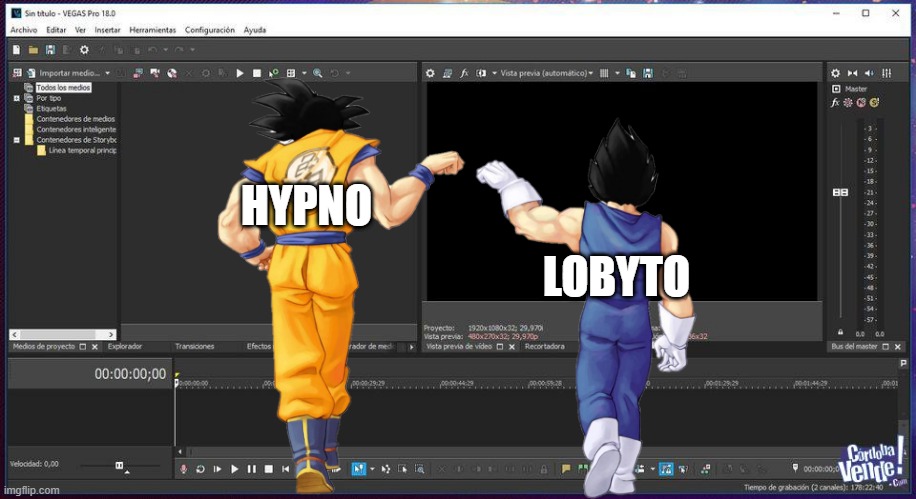Open the master bus audio properties gear

(x=835, y=73)
